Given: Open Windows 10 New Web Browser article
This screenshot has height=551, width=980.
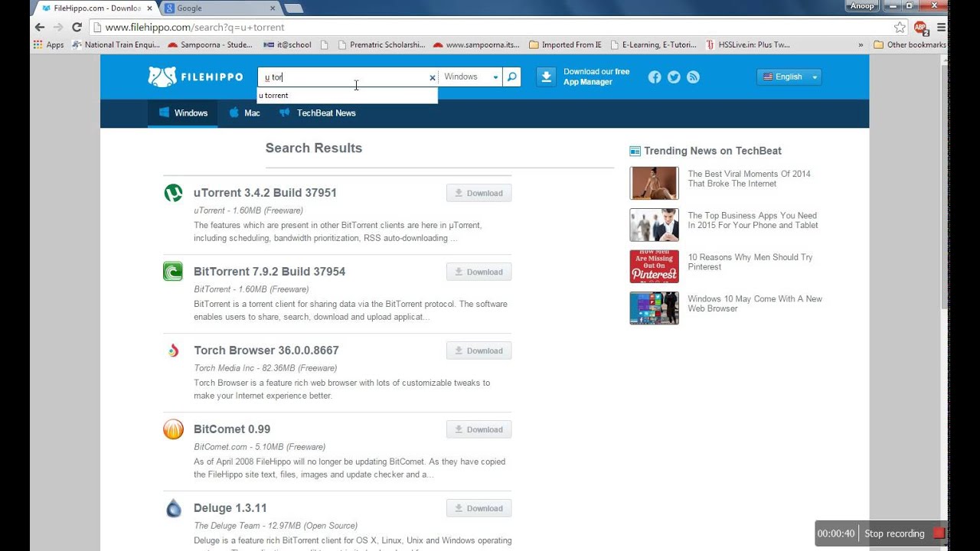Looking at the screenshot, I should point(755,304).
